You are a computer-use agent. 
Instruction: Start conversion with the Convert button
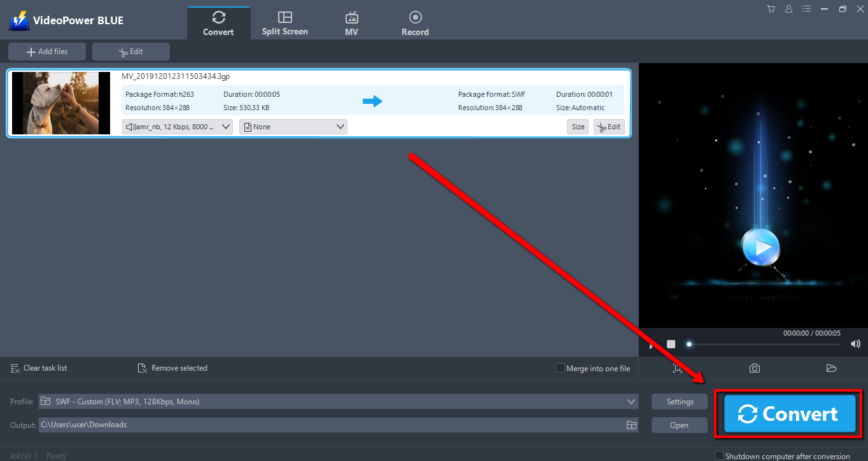[788, 414]
